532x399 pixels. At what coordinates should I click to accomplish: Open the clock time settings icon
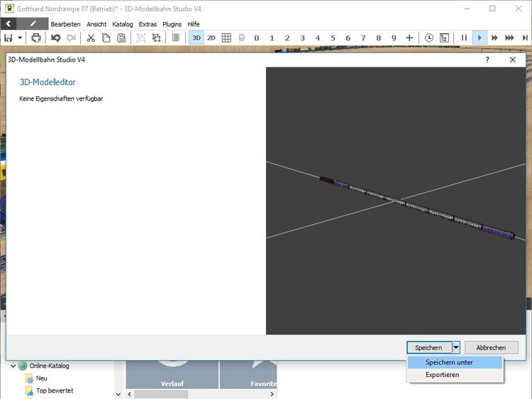click(x=429, y=38)
